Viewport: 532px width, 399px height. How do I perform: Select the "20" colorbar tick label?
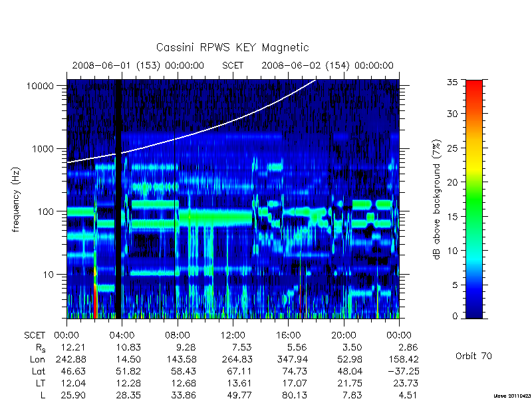[452, 182]
